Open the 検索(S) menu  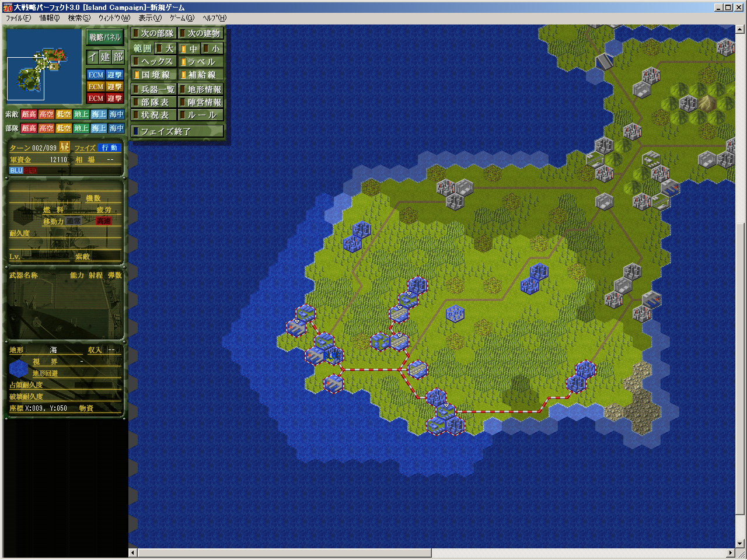point(79,18)
